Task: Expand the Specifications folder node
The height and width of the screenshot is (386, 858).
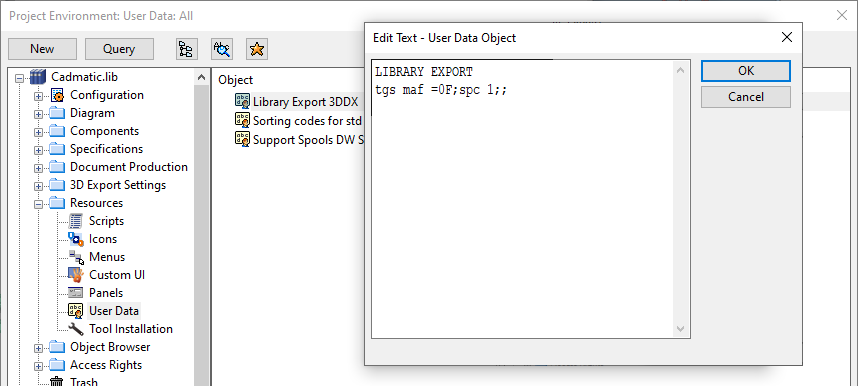Action: coord(38,150)
